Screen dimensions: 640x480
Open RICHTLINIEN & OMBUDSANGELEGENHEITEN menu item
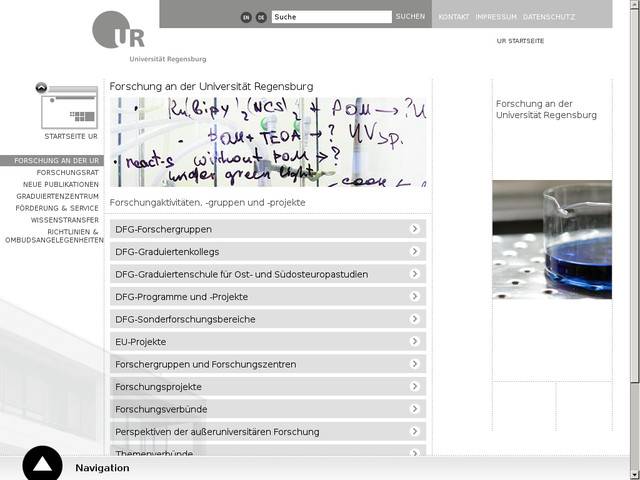point(54,236)
